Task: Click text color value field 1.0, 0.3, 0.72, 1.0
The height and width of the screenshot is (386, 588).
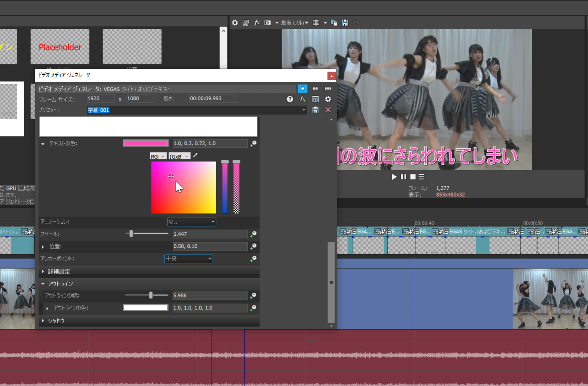Action: click(x=210, y=143)
